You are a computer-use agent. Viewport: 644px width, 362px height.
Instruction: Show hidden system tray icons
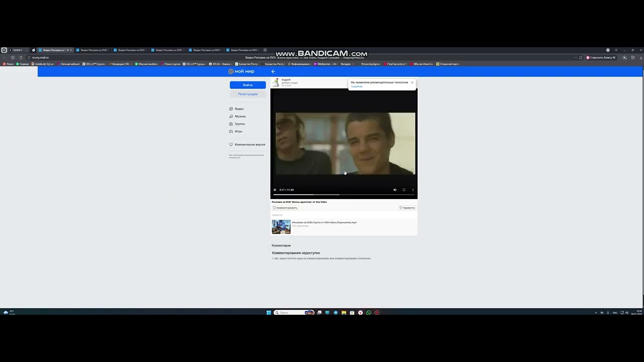(596, 313)
